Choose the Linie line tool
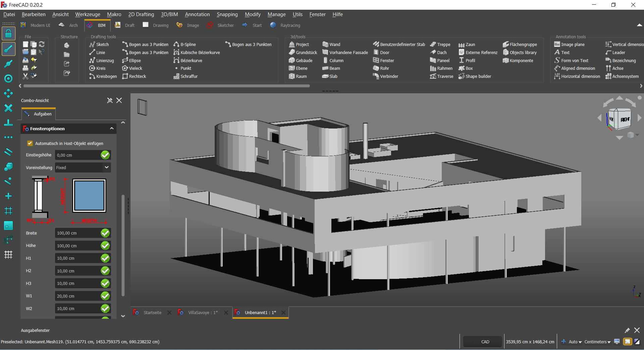 [97, 52]
